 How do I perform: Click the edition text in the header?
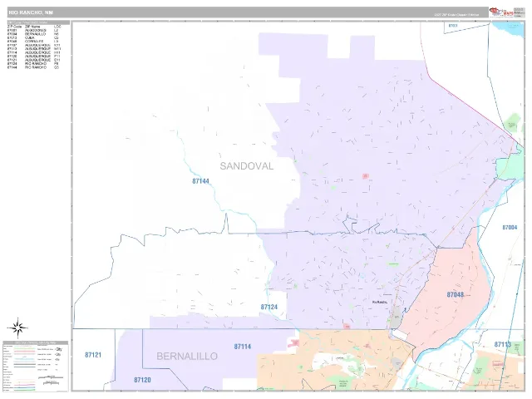456,15
